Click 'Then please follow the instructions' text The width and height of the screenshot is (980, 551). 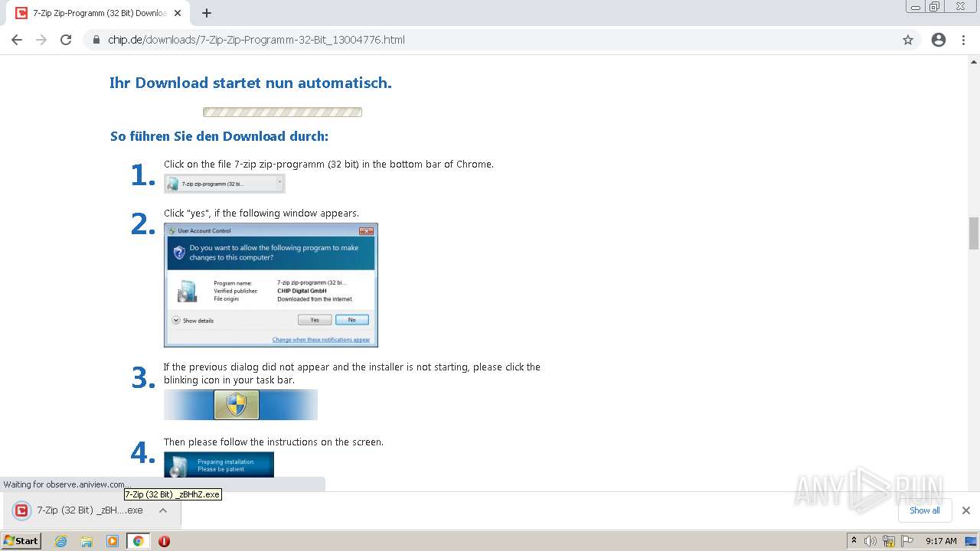tap(273, 442)
